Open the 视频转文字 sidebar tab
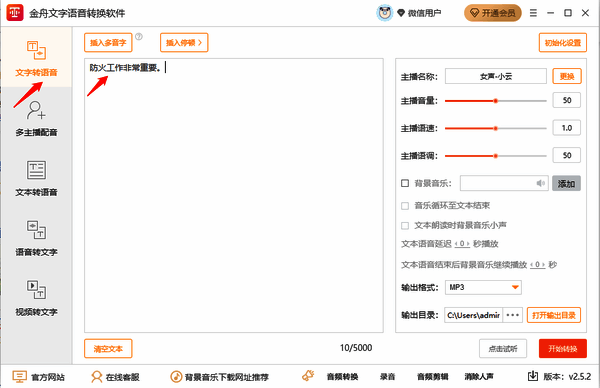 (36, 298)
